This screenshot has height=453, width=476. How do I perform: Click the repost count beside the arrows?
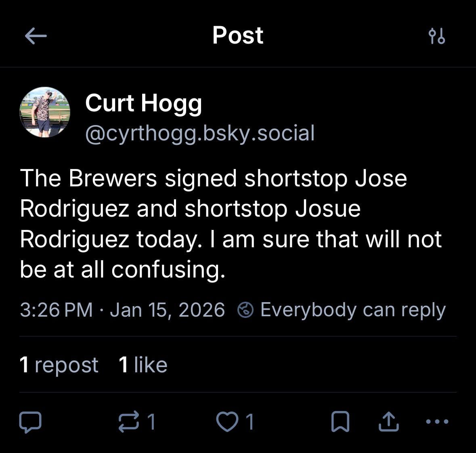click(x=151, y=422)
